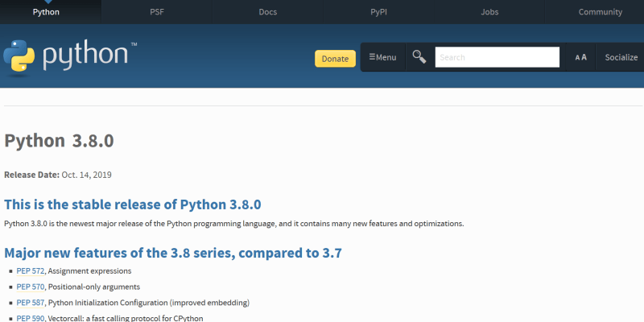Go to the PyPI tab
644x322 pixels.
pos(378,12)
